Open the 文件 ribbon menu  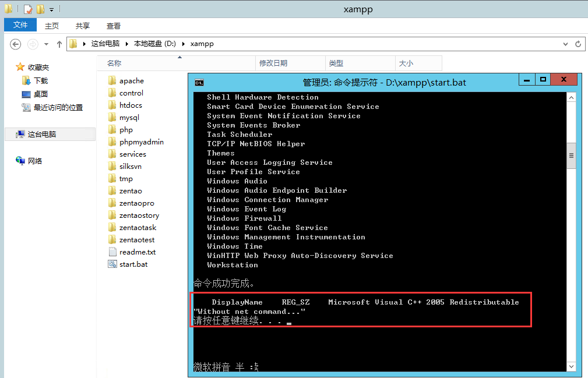tap(20, 24)
